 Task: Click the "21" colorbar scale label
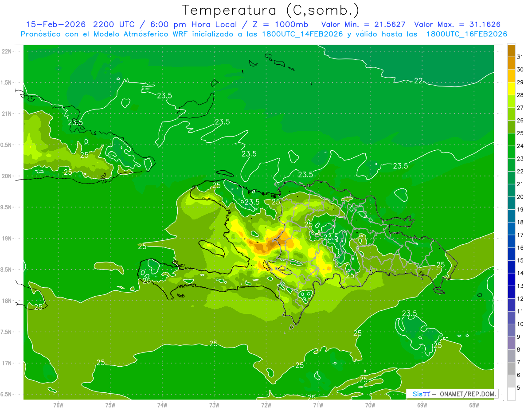pyautogui.click(x=520, y=184)
